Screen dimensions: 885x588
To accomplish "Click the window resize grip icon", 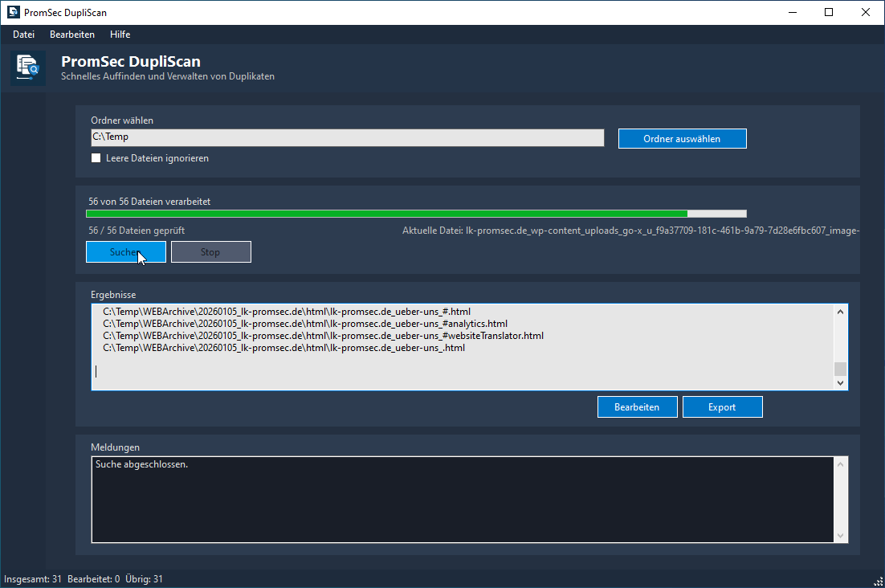I will tap(879, 582).
